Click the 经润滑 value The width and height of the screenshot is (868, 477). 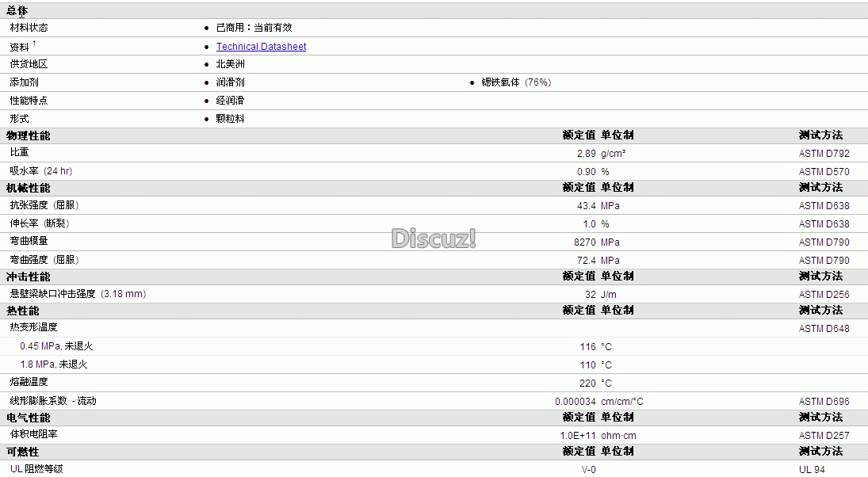point(231,101)
